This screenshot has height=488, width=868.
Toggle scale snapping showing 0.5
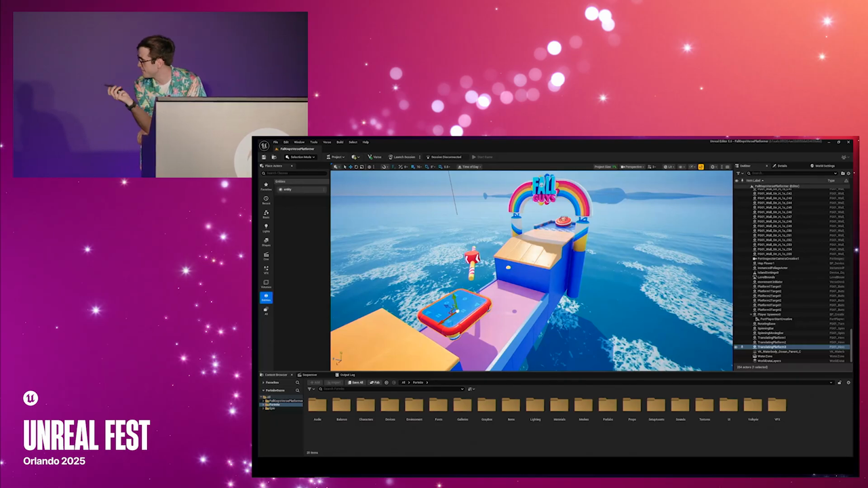point(439,167)
